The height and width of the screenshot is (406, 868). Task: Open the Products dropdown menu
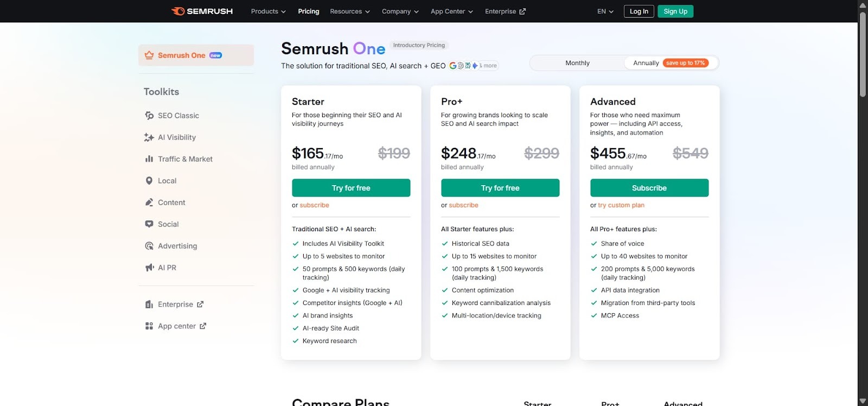click(269, 11)
